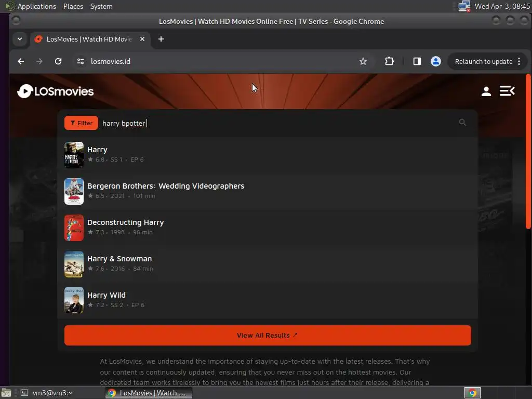The width and height of the screenshot is (532, 399).
Task: Click the 96 min duration of Deconstructing Harry
Action: (143, 232)
